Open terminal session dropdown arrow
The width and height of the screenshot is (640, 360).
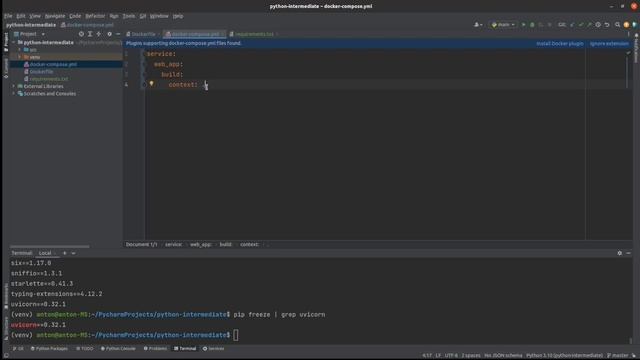[x=73, y=253]
